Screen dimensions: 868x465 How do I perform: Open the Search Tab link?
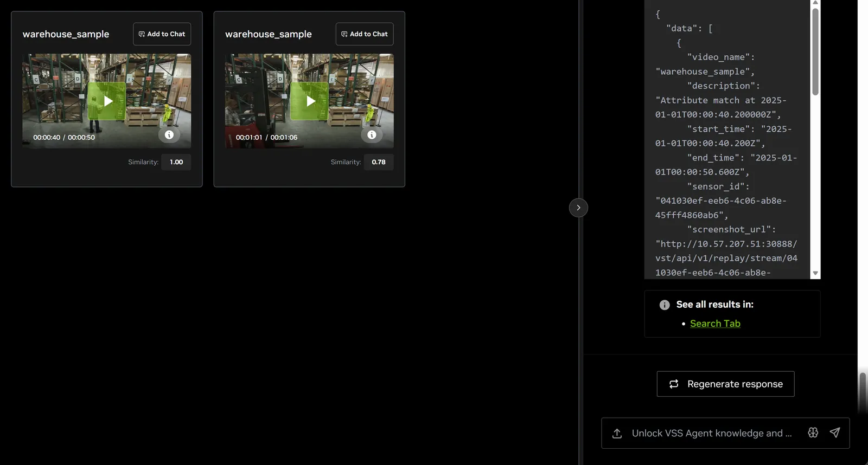(x=715, y=324)
